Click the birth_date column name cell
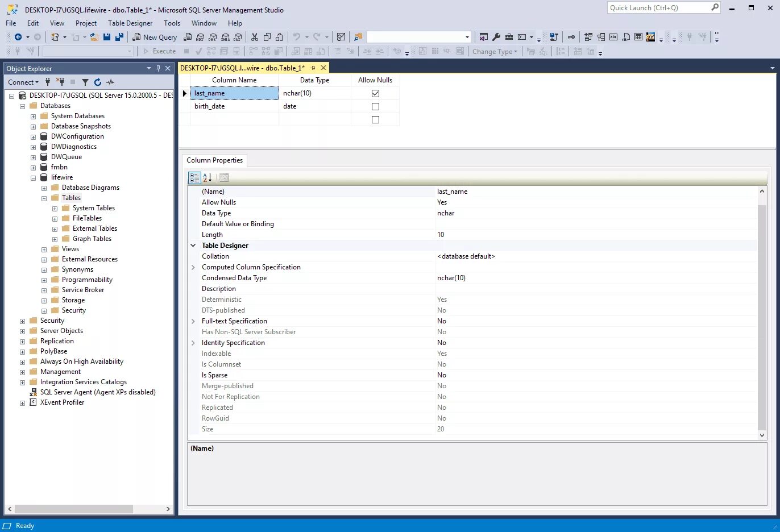The image size is (780, 532). [x=234, y=106]
